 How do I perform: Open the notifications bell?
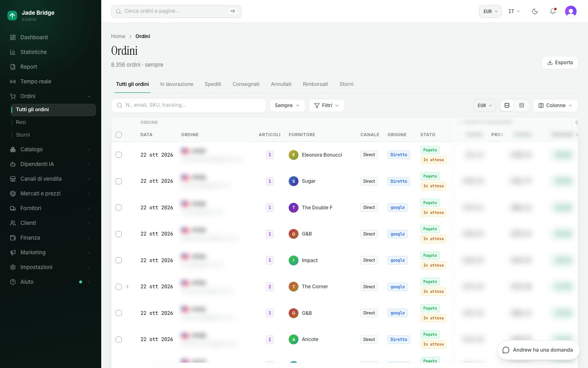point(553,11)
